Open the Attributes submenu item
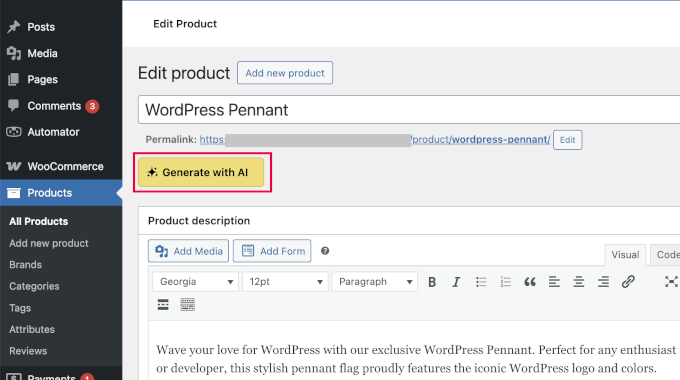 pyautogui.click(x=32, y=329)
